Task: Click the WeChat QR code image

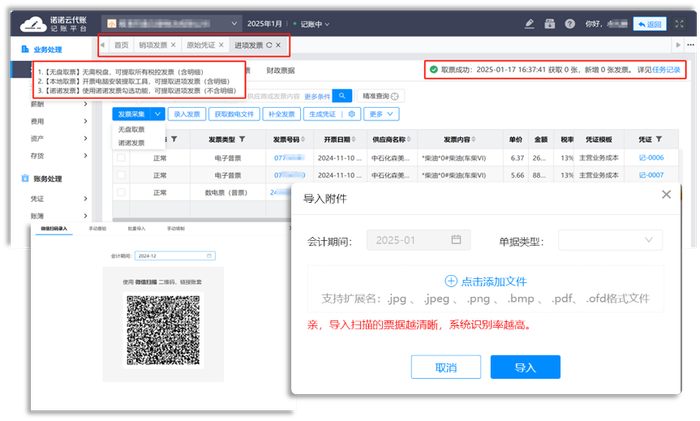Action: [163, 330]
